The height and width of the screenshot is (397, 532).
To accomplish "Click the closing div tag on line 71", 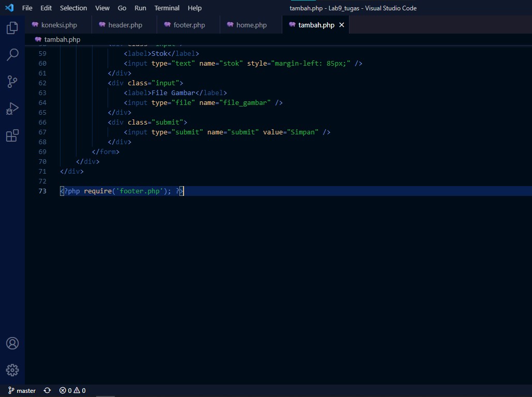I will (71, 172).
